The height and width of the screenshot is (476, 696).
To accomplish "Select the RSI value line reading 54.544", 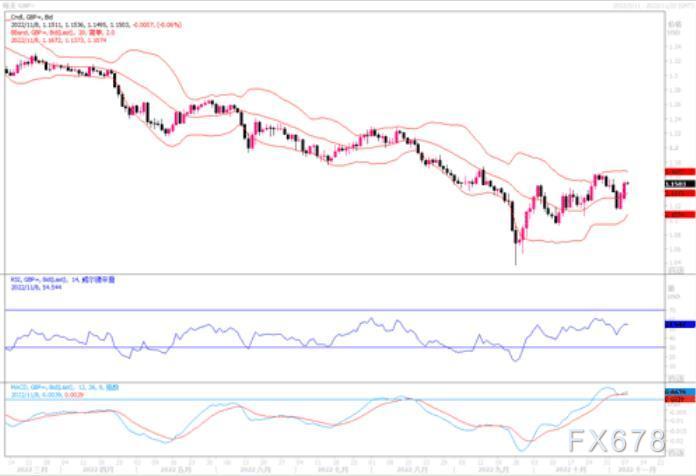I will 36,287.
